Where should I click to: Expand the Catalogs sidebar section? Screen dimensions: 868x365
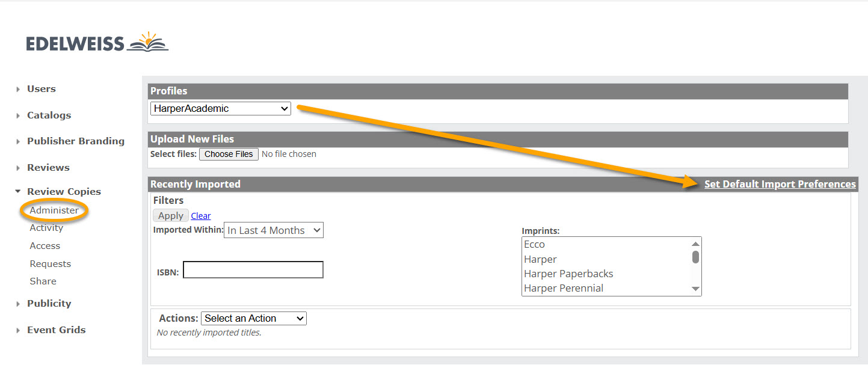click(x=49, y=115)
